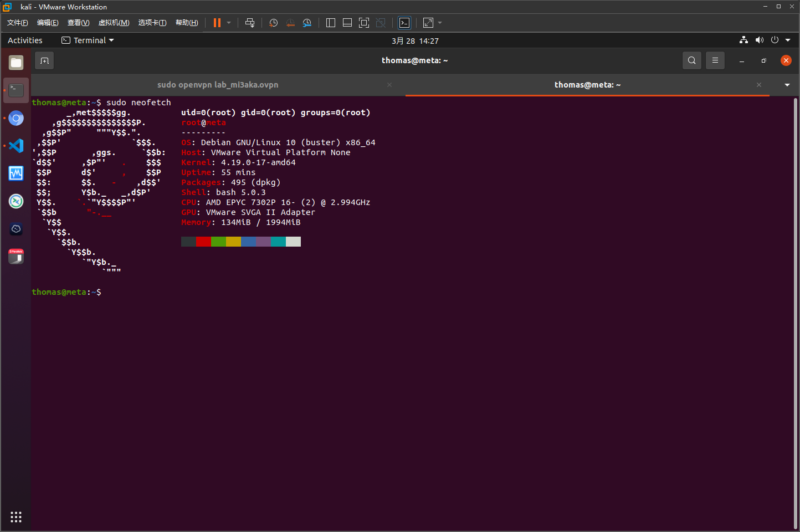Open the 虚拟机(M) menu
800x532 pixels.
[x=114, y=23]
